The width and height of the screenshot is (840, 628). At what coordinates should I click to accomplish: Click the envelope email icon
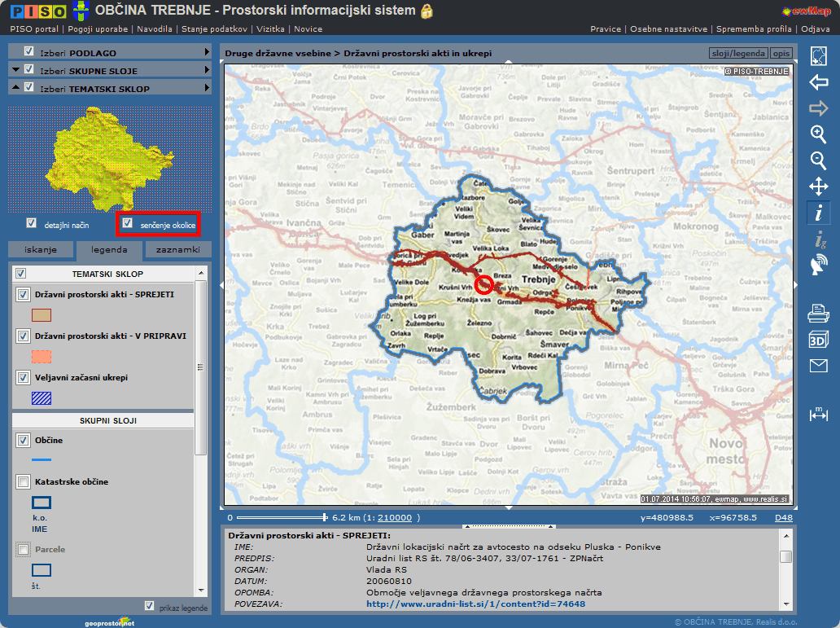818,366
